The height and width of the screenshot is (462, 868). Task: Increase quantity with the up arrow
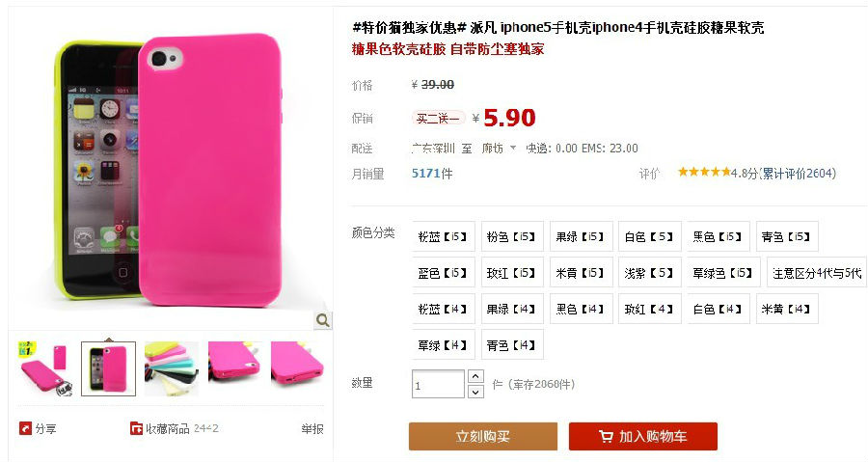(x=475, y=376)
